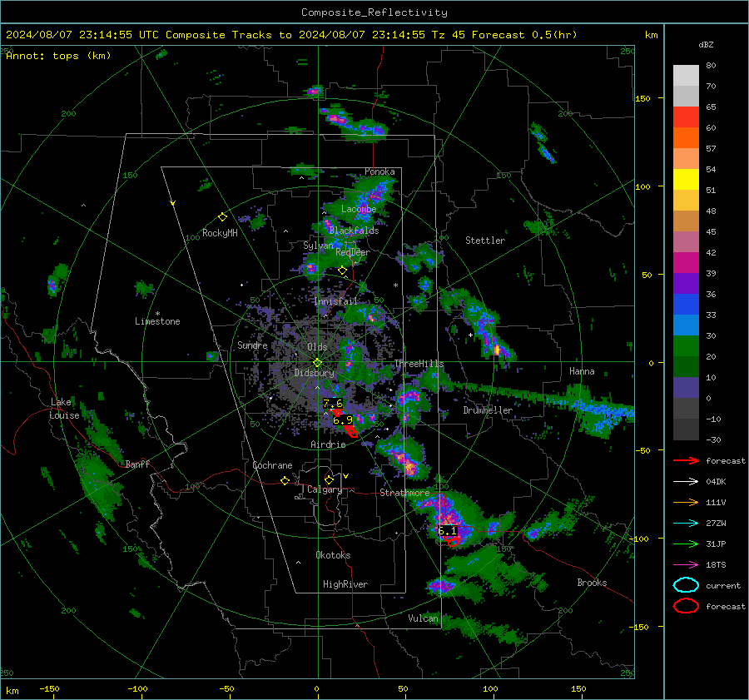
Task: Pick the light blue 30-33 dBZ swatch
Action: click(x=686, y=325)
